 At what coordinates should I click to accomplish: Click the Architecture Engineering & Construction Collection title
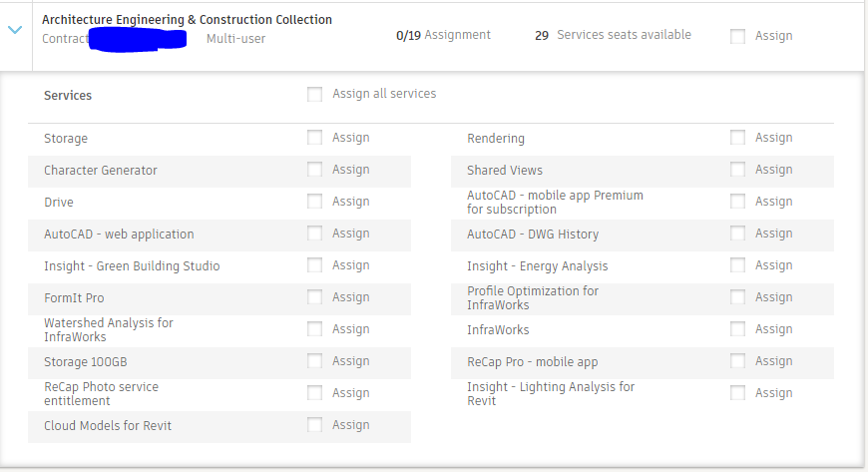pos(187,20)
